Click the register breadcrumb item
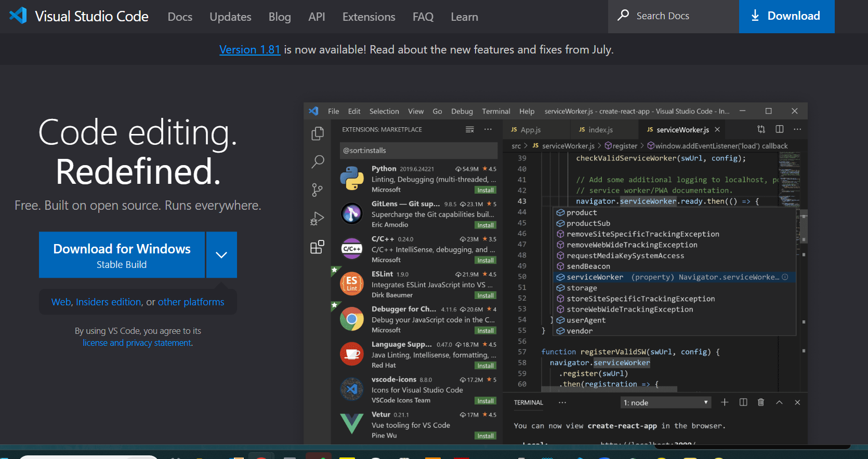Screen dimensions: 868x459 point(622,146)
